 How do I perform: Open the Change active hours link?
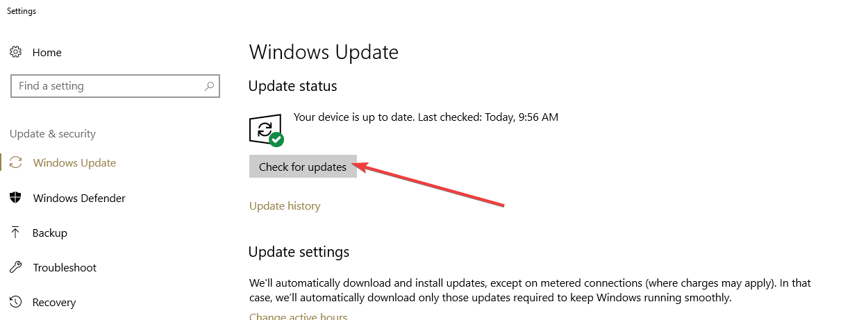coord(298,317)
